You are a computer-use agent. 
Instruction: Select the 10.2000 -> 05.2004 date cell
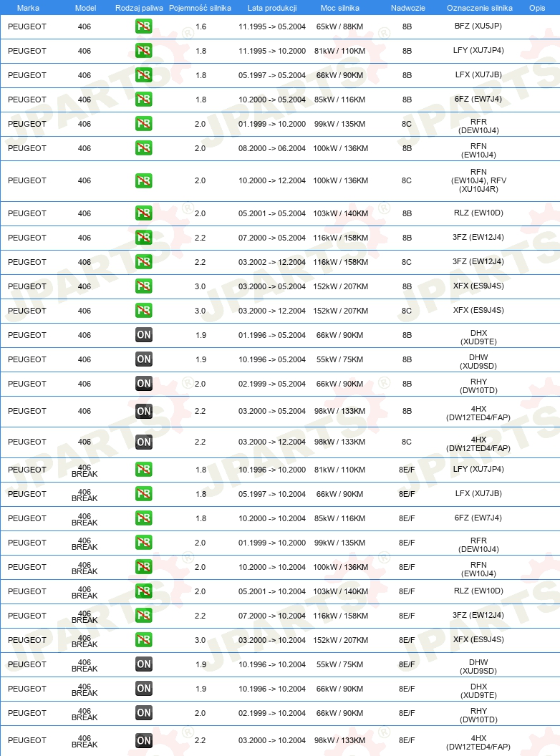tap(272, 100)
